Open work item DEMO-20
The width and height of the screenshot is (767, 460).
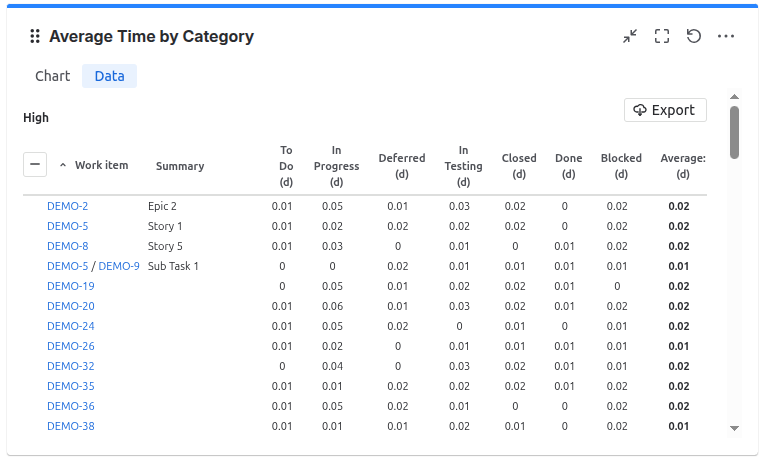click(x=71, y=306)
